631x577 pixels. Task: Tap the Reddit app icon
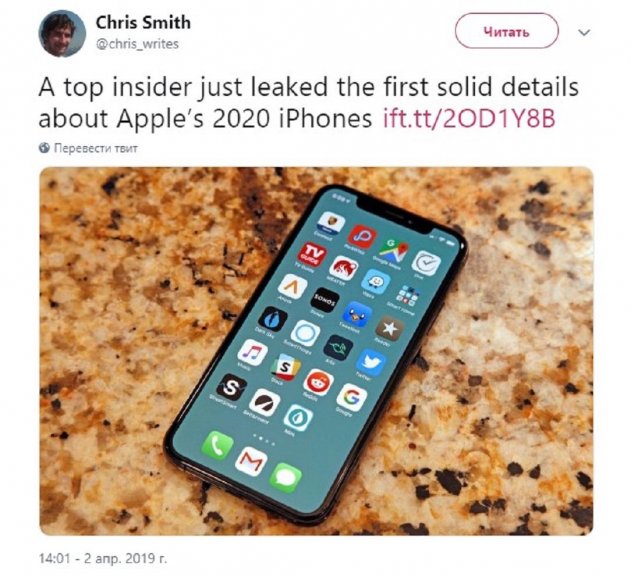(318, 382)
